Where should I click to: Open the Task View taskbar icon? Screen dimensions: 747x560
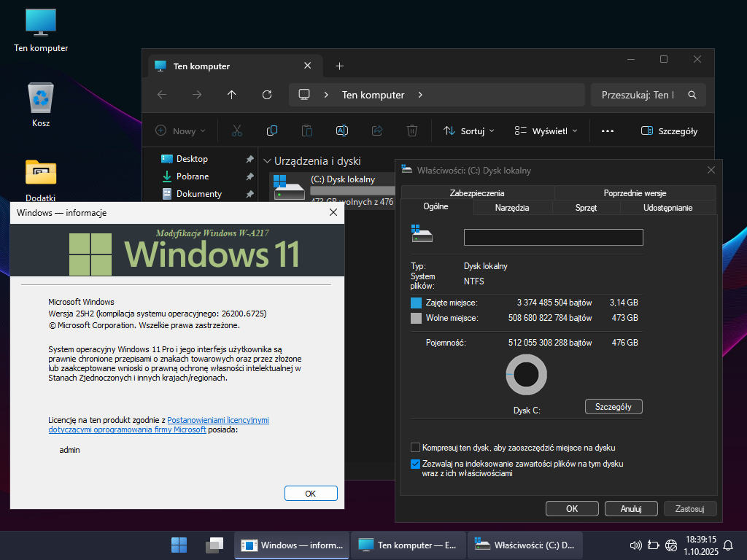pos(214,545)
